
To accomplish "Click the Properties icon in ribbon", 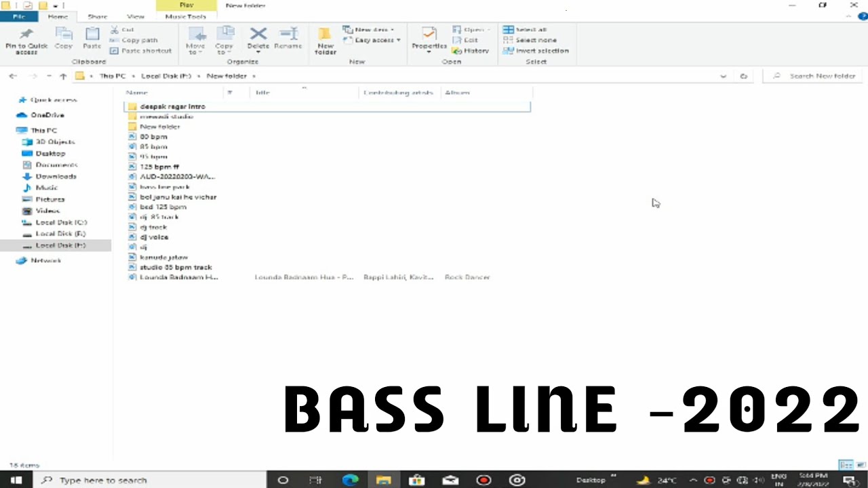I will pyautogui.click(x=429, y=34).
